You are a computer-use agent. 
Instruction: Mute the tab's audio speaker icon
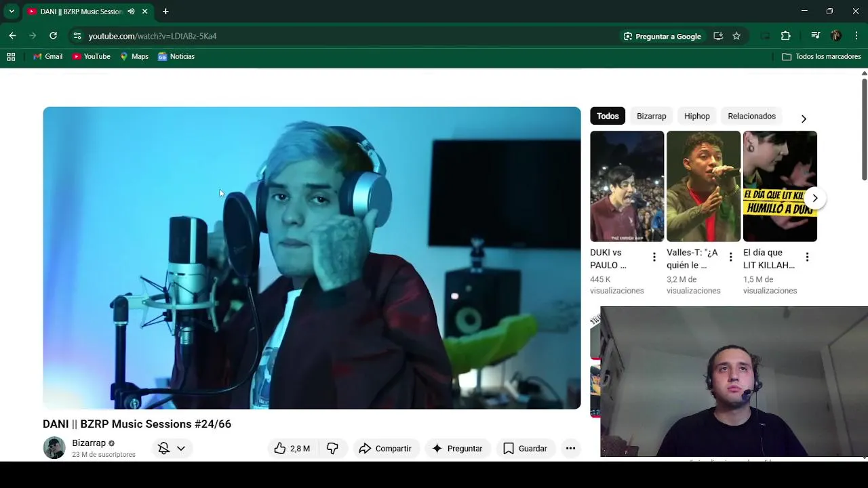131,12
